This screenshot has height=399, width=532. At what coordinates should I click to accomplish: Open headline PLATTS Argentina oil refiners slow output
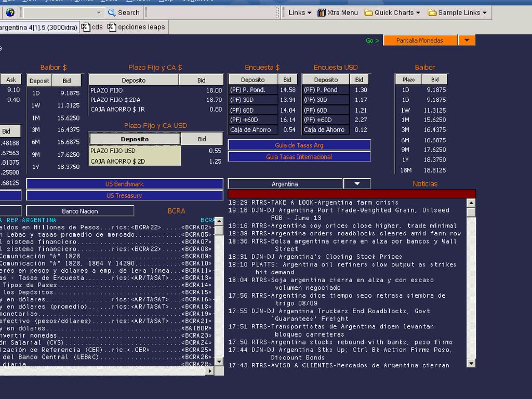[342, 268]
